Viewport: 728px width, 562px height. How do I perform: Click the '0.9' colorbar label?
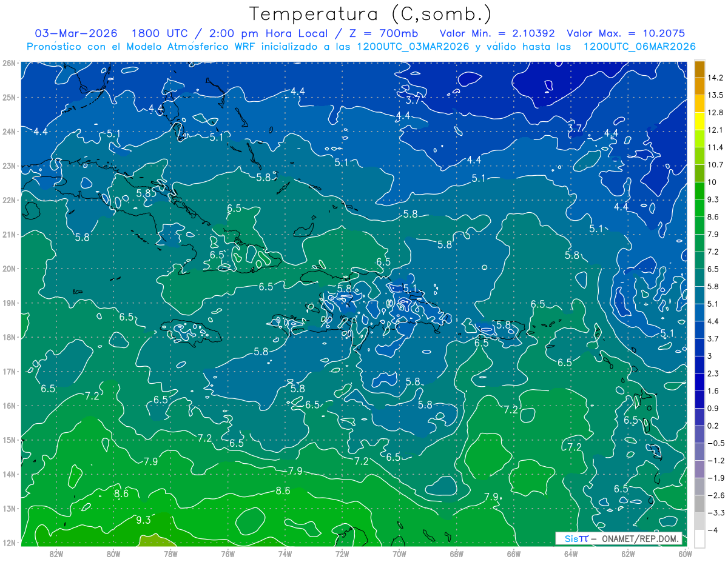click(x=713, y=408)
